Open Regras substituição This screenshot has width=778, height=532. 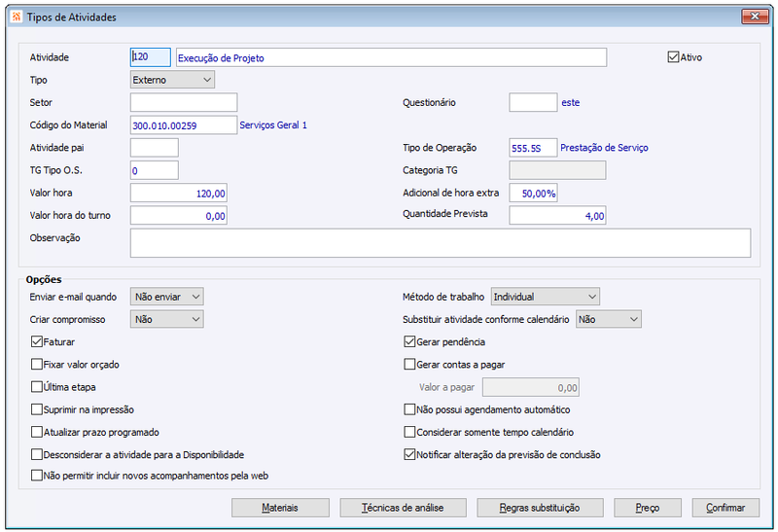pyautogui.click(x=540, y=508)
